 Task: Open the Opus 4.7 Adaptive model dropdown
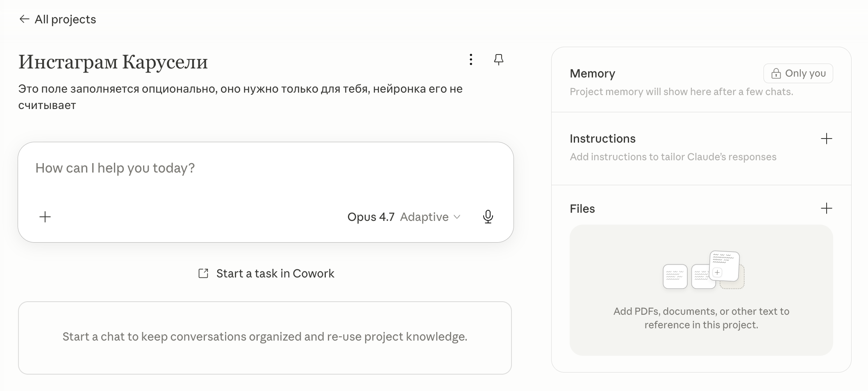coord(404,217)
